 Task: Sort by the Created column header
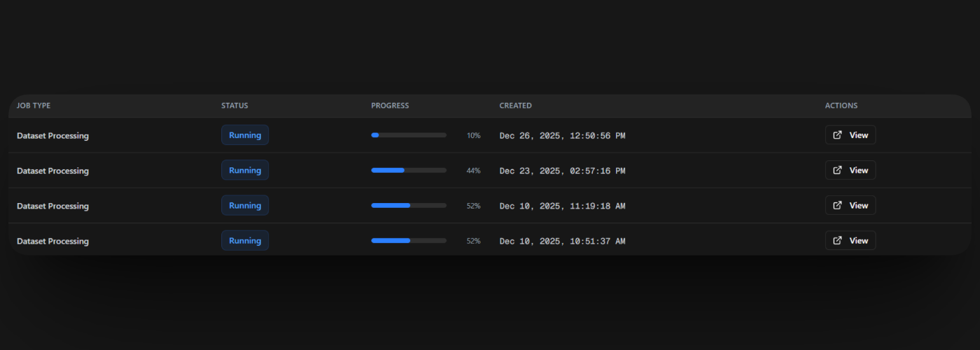coord(515,106)
